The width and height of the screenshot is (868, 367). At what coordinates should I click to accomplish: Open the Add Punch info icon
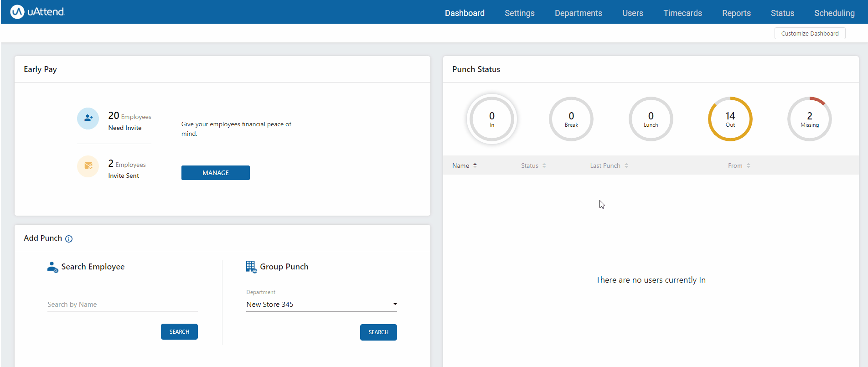[69, 239]
